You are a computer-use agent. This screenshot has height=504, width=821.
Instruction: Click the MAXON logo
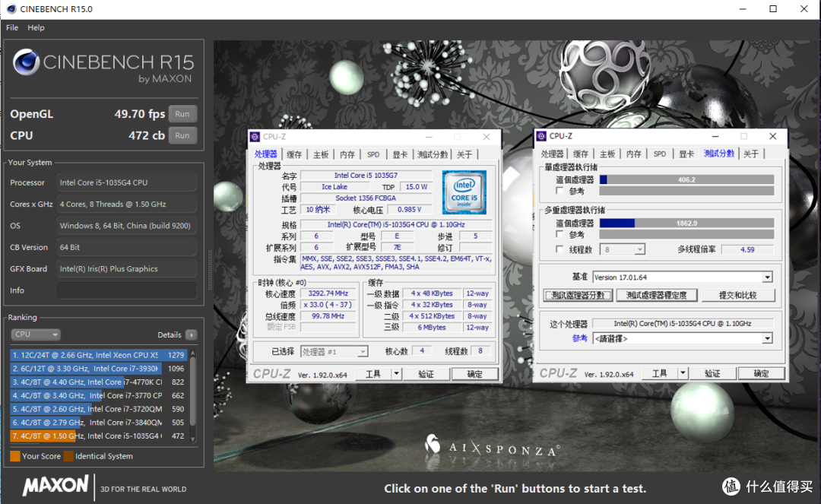pyautogui.click(x=55, y=485)
